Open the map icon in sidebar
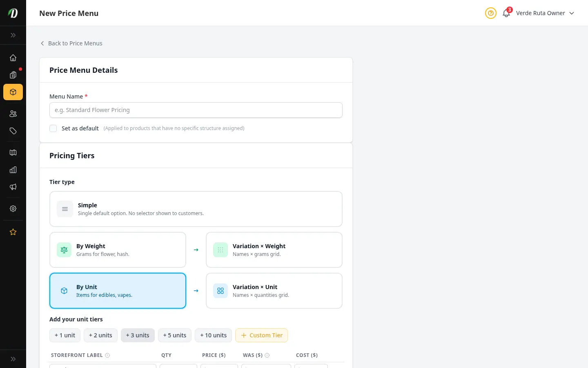588x368 pixels. [13, 153]
